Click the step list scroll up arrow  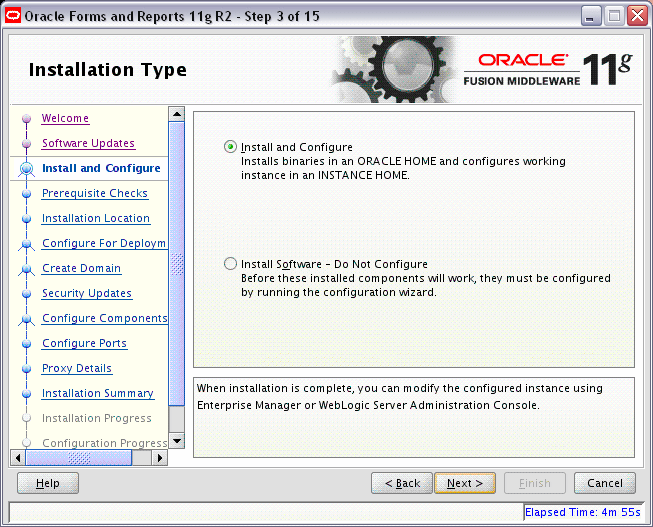[x=177, y=114]
